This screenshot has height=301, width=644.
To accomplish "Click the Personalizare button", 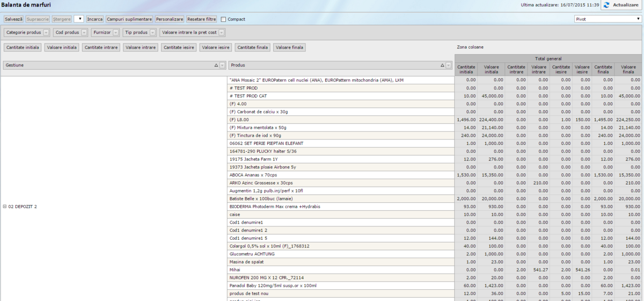I will click(x=170, y=19).
